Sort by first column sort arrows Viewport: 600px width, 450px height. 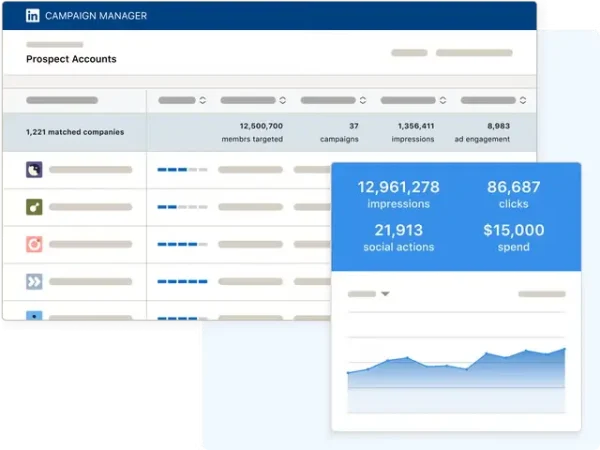point(203,100)
